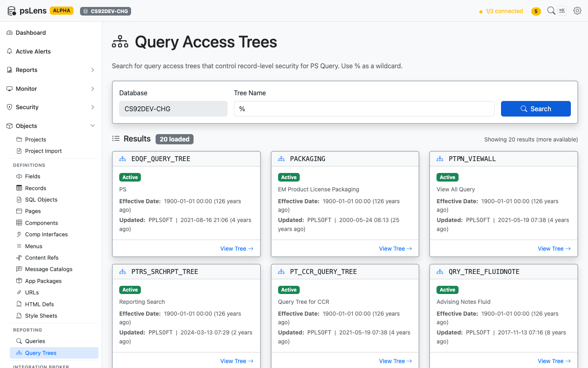Click the Menus list icon
This screenshot has height=368, width=588.
(19, 246)
